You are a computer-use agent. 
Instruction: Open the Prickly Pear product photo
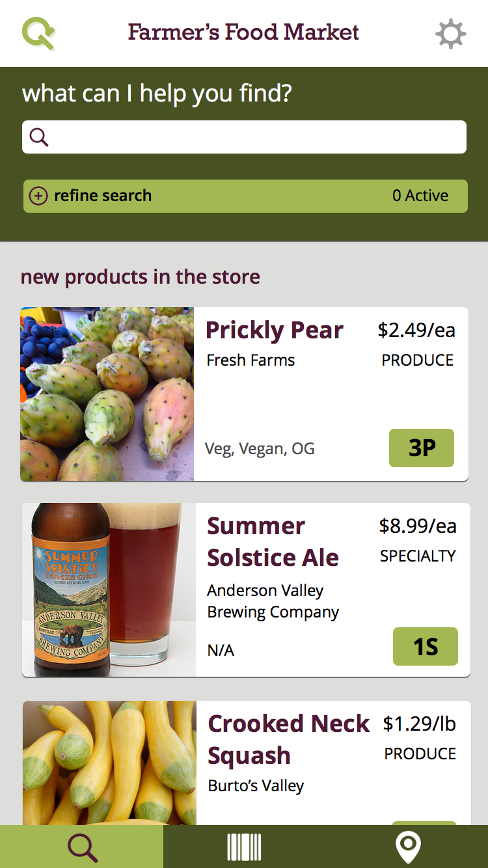point(107,394)
